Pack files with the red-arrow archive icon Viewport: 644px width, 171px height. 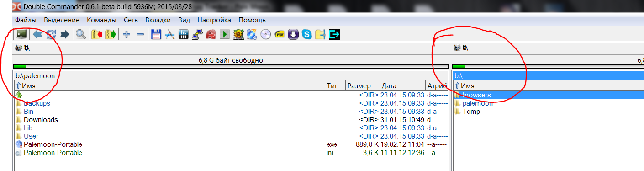[x=97, y=34]
